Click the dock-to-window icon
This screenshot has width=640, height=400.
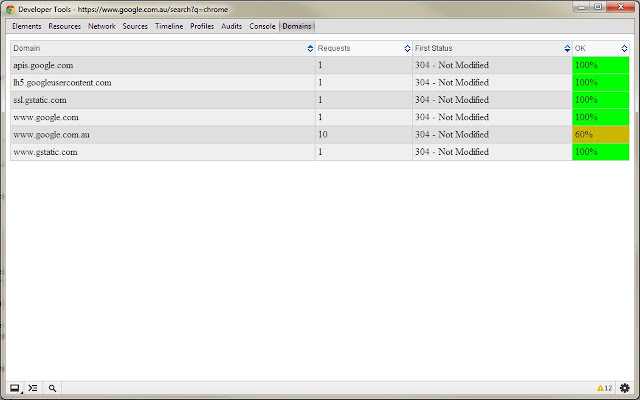click(x=15, y=388)
